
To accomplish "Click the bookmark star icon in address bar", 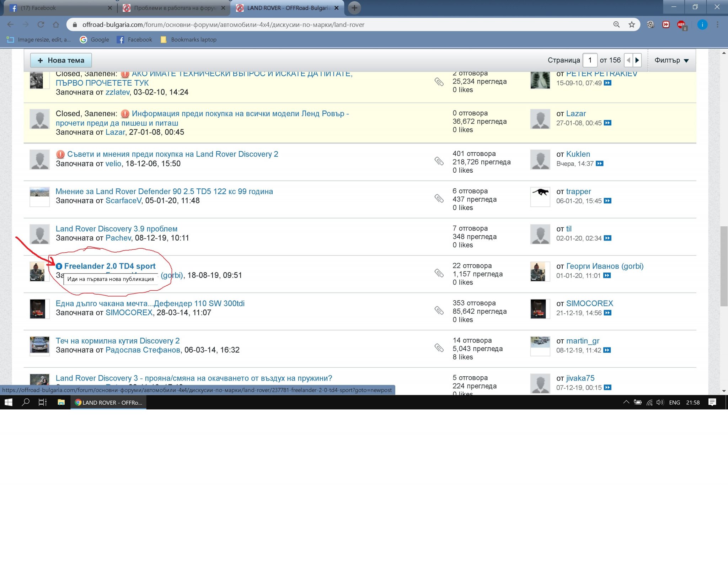I will tap(631, 25).
